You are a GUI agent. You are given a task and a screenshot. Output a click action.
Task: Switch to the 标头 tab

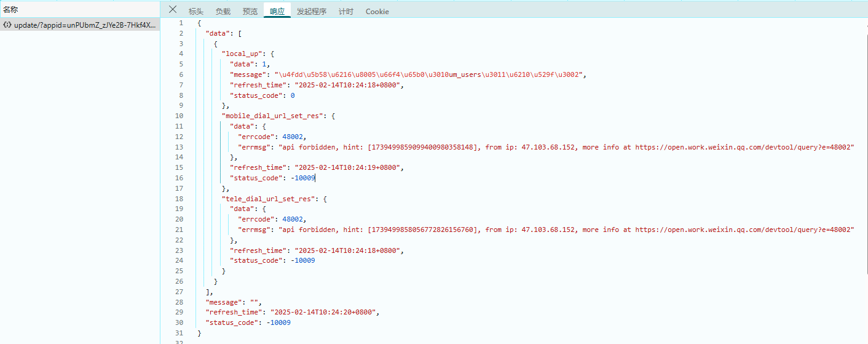(x=195, y=12)
